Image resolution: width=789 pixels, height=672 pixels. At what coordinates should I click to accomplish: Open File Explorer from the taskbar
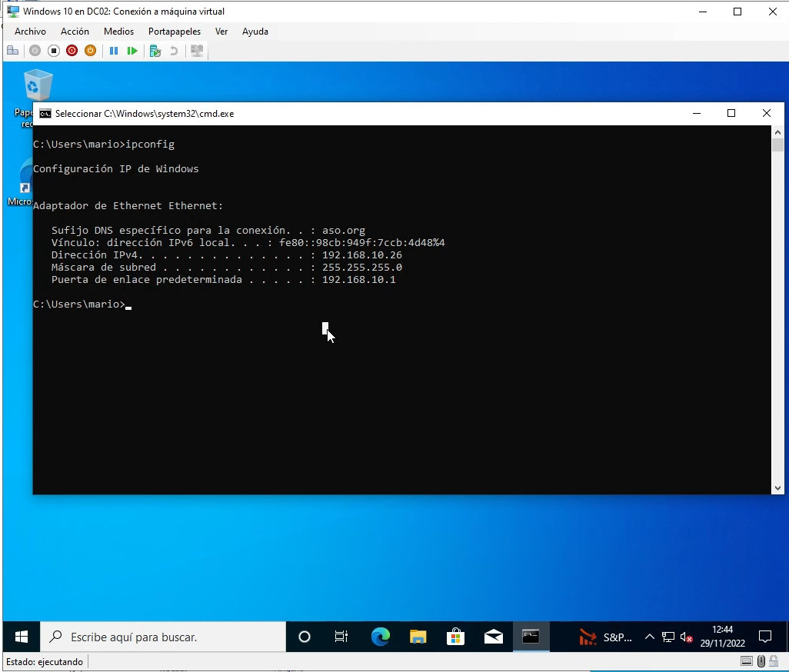tap(418, 637)
